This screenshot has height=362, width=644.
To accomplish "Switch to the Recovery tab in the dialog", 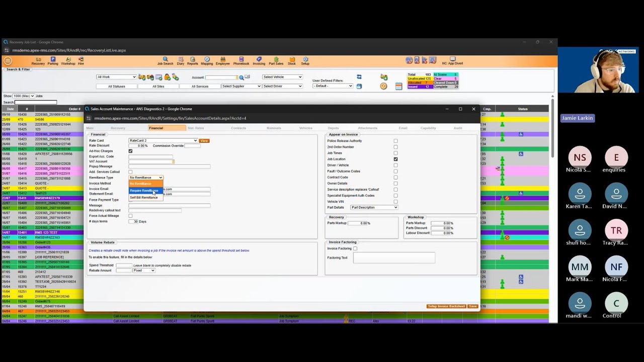I will tap(118, 128).
